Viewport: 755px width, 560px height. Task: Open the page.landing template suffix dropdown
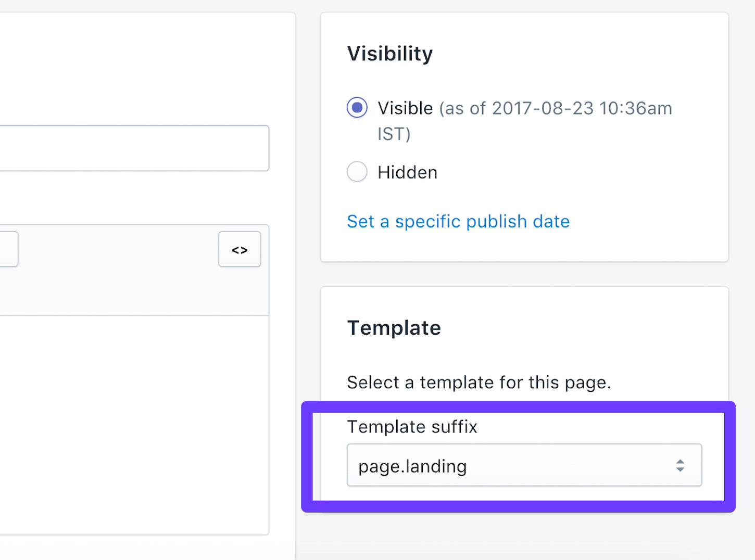point(524,465)
